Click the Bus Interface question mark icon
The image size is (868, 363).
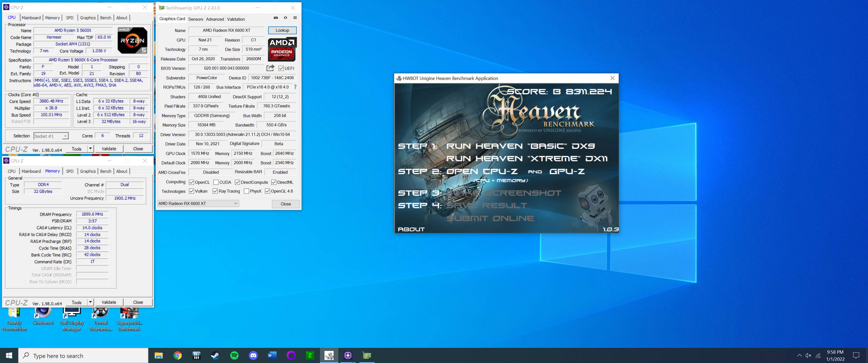pyautogui.click(x=295, y=87)
